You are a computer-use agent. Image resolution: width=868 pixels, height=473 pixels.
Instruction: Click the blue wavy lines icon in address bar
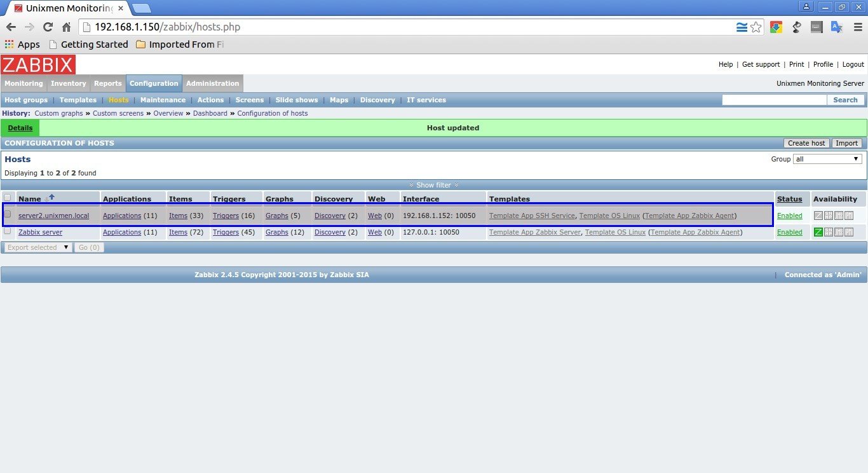742,27
